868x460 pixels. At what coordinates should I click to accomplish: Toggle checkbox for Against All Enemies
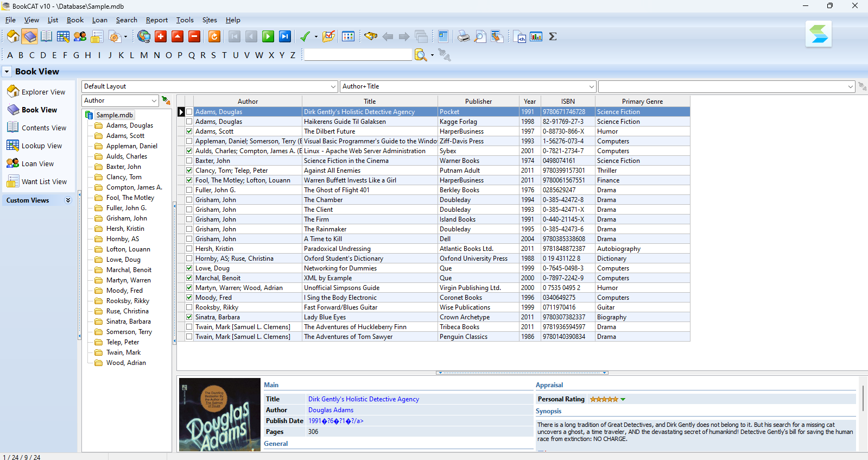point(189,171)
